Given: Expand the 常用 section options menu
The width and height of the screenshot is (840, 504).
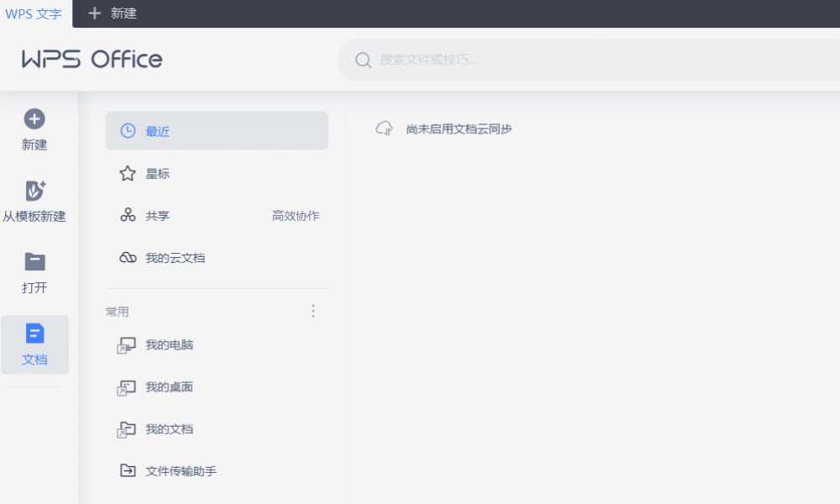Looking at the screenshot, I should click(313, 312).
